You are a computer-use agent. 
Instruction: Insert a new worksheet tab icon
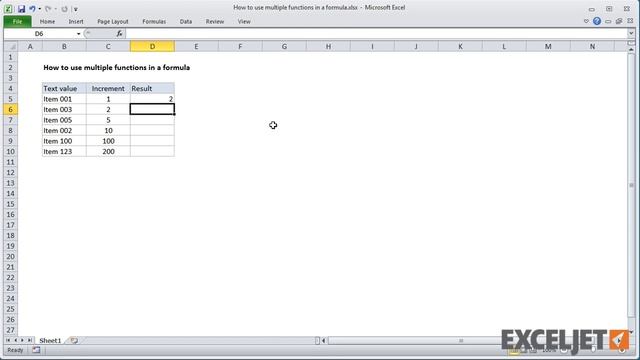click(x=74, y=340)
